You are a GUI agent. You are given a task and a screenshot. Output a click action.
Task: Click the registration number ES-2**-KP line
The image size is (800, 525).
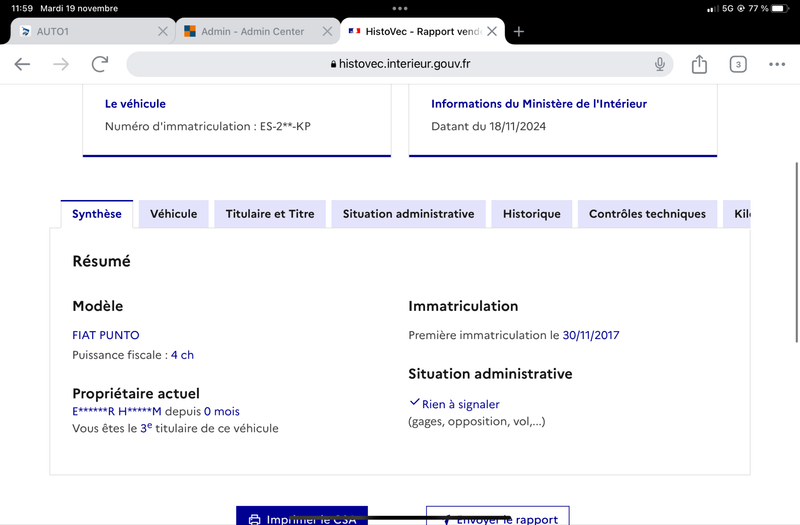tap(208, 127)
